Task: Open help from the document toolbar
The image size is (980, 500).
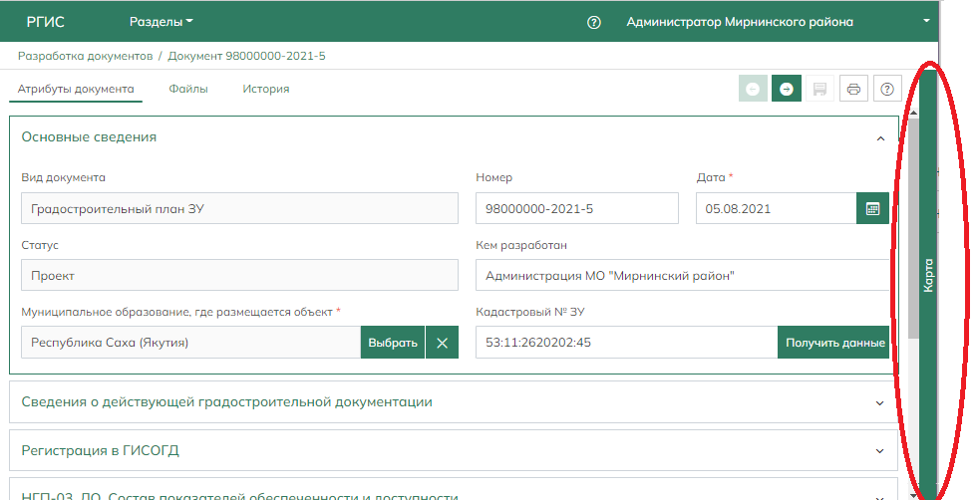Action: click(x=887, y=89)
